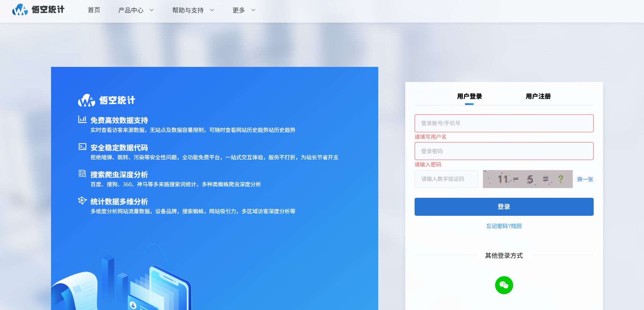This screenshot has height=310, width=644.
Task: Switch to the 用户登录 tab
Action: coord(469,96)
